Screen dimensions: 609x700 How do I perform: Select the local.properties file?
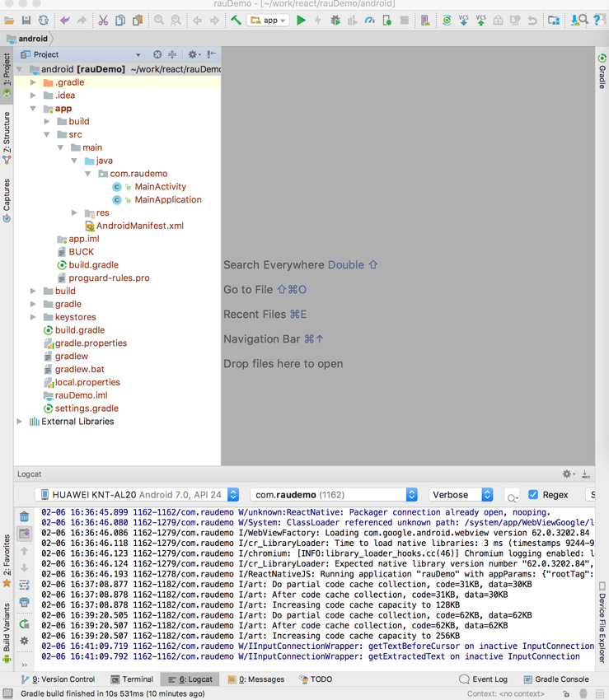pos(87,383)
